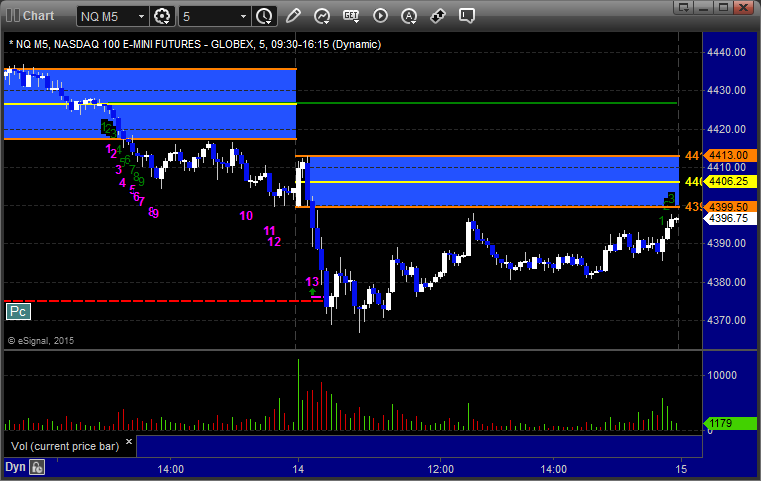Open the NQ M5 symbol dropdown
The height and width of the screenshot is (481, 761).
141,17
